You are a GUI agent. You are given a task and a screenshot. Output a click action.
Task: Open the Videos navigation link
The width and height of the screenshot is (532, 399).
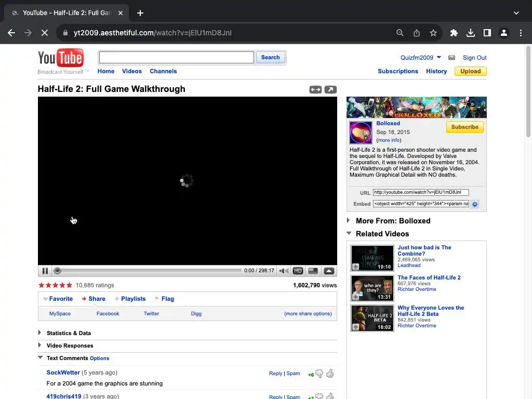(x=132, y=71)
